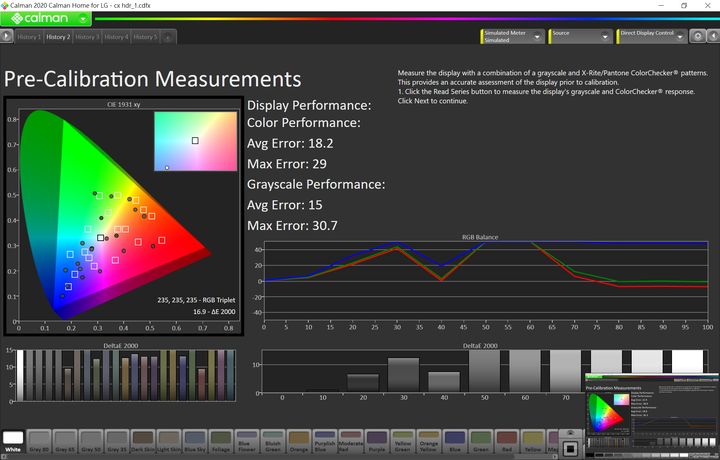Add a new history tab
This screenshot has height=460, width=720.
click(x=168, y=37)
